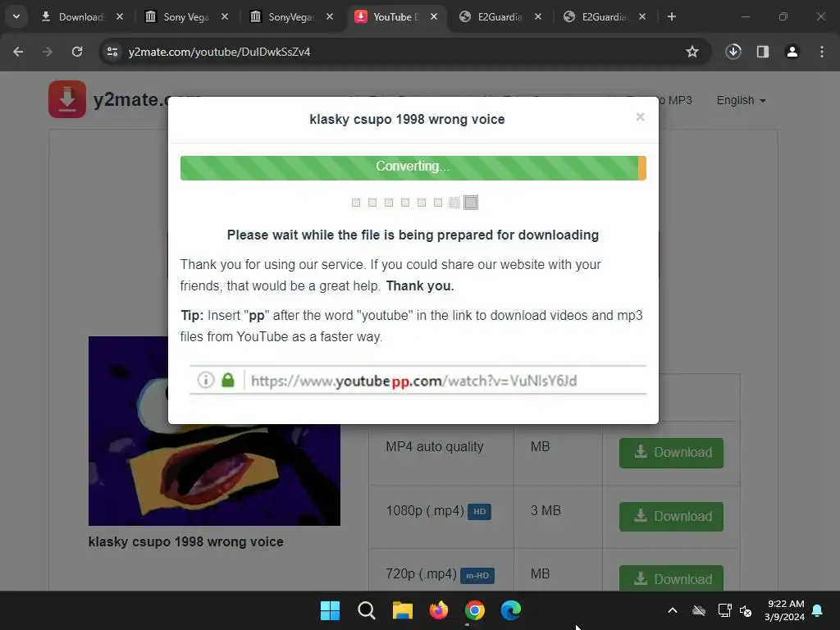Click the green Converting progress bar

point(413,167)
